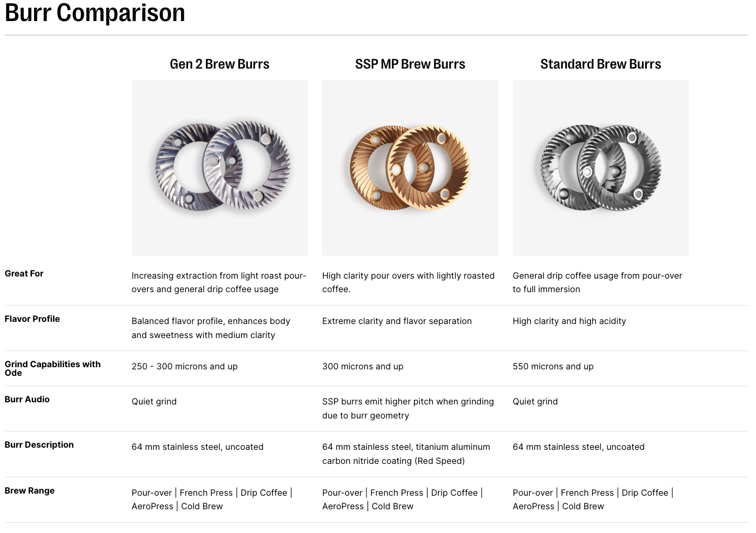Click the Gen 2 Brew Burrs product image
The height and width of the screenshot is (533, 756).
click(x=220, y=167)
